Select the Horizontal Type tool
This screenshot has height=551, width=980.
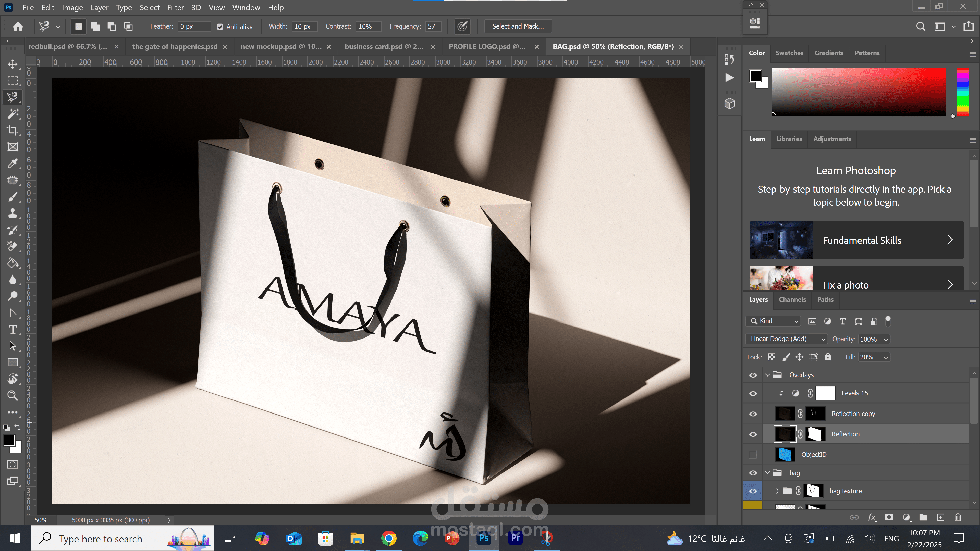coord(13,329)
